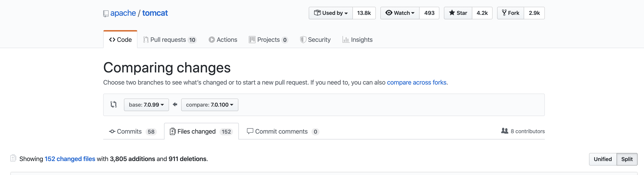Click the Star icon button

[x=458, y=13]
